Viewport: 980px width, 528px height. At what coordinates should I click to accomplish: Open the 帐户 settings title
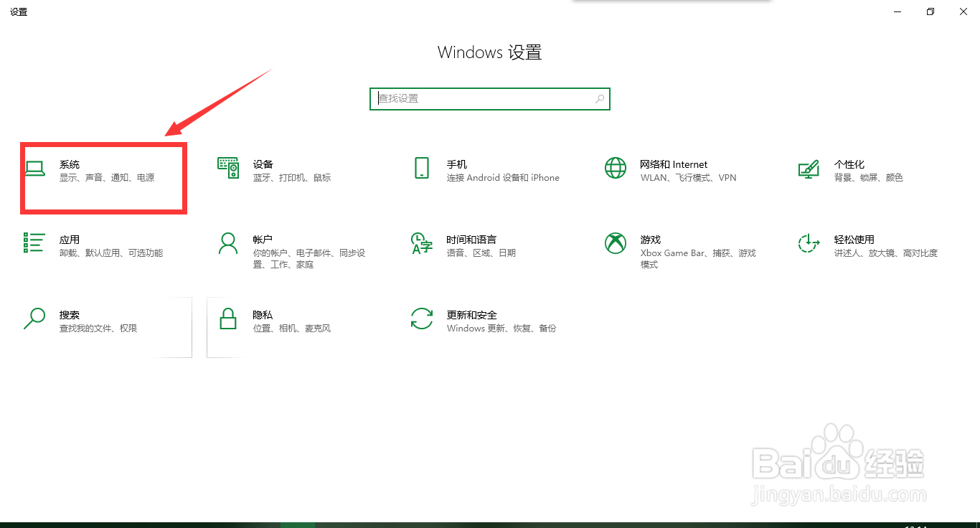pos(263,240)
